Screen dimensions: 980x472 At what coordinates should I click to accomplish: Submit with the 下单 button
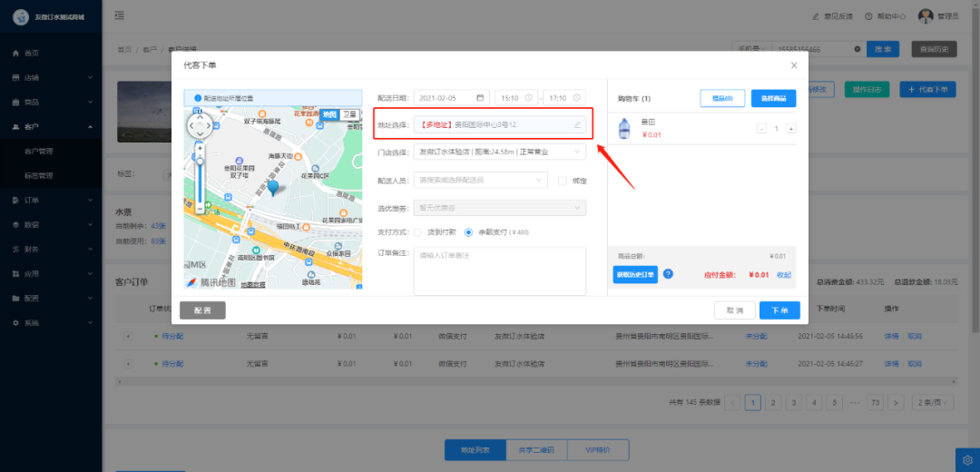click(780, 310)
